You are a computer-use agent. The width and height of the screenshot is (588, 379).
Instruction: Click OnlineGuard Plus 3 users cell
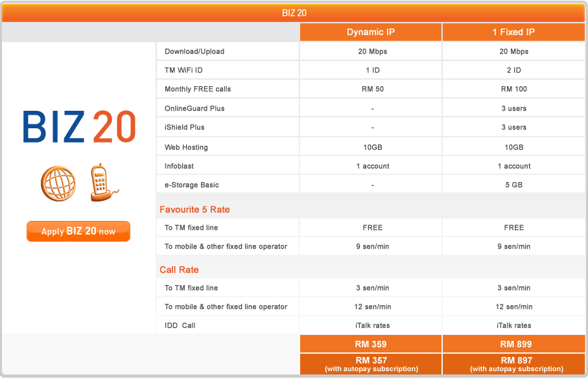[x=513, y=108]
